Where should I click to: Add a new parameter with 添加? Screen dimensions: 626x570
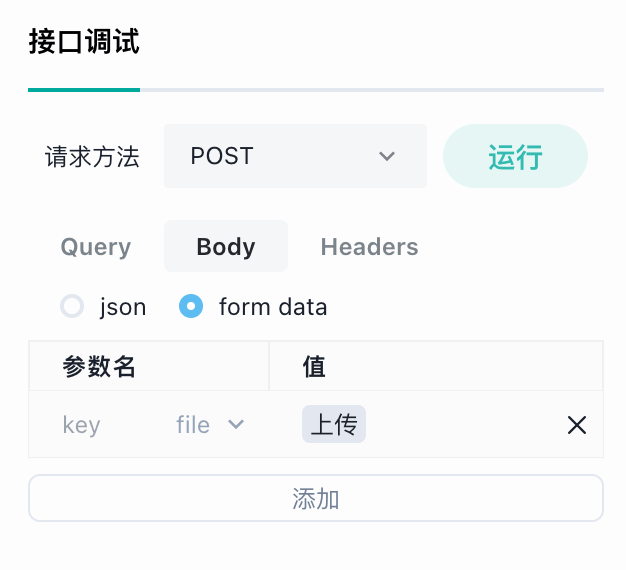pos(316,498)
